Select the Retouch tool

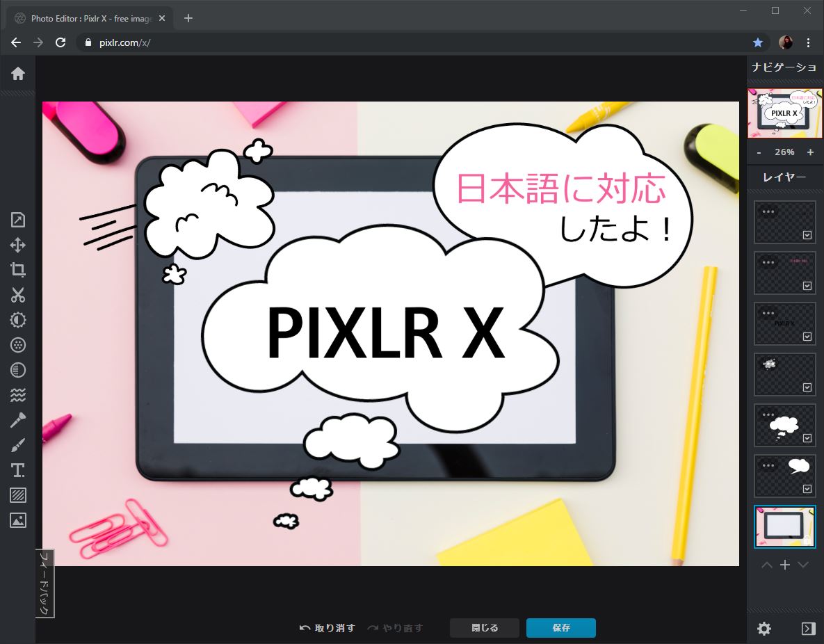coord(18,420)
